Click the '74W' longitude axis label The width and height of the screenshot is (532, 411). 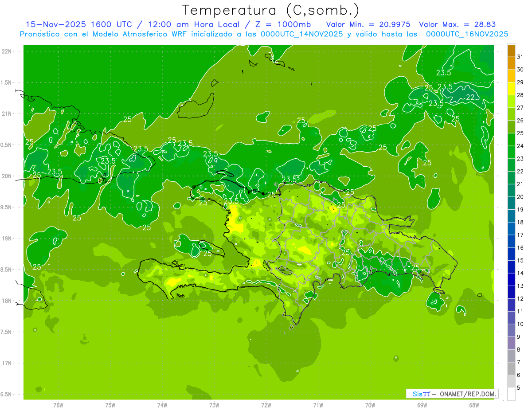click(162, 405)
